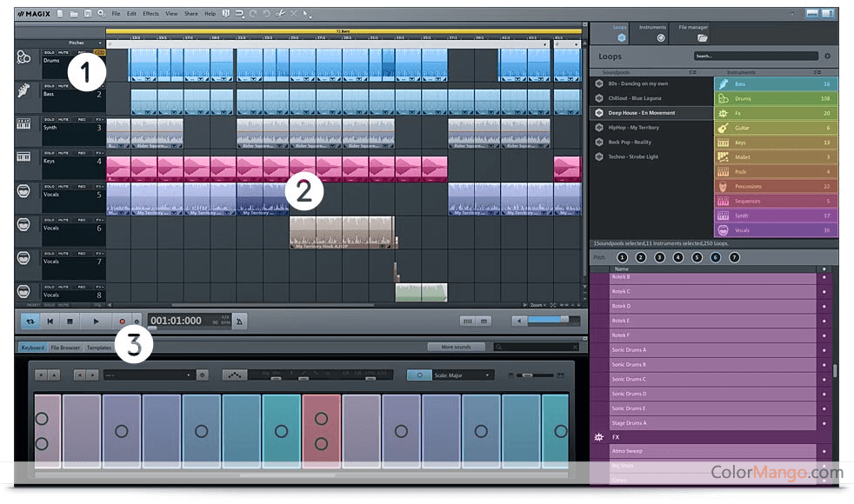This screenshot has height=504, width=854.
Task: Click the star on the Rotek B loop
Action: (824, 277)
